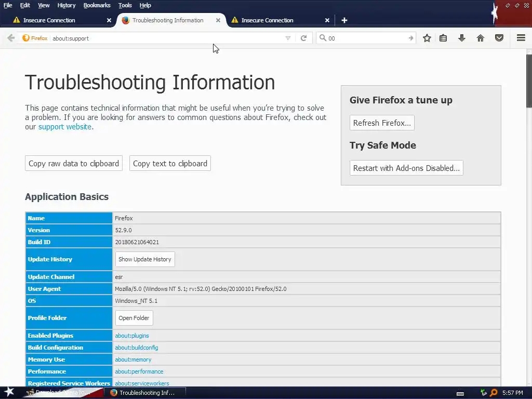Open the about:memory link

[x=133, y=360]
